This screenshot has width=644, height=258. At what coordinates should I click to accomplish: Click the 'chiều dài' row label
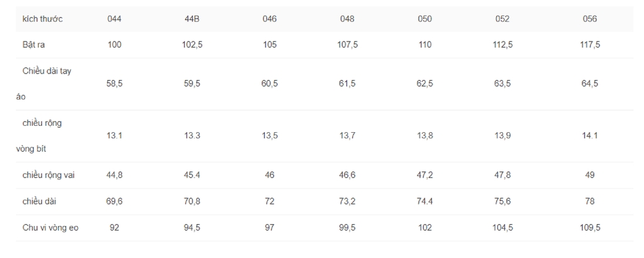click(40, 201)
